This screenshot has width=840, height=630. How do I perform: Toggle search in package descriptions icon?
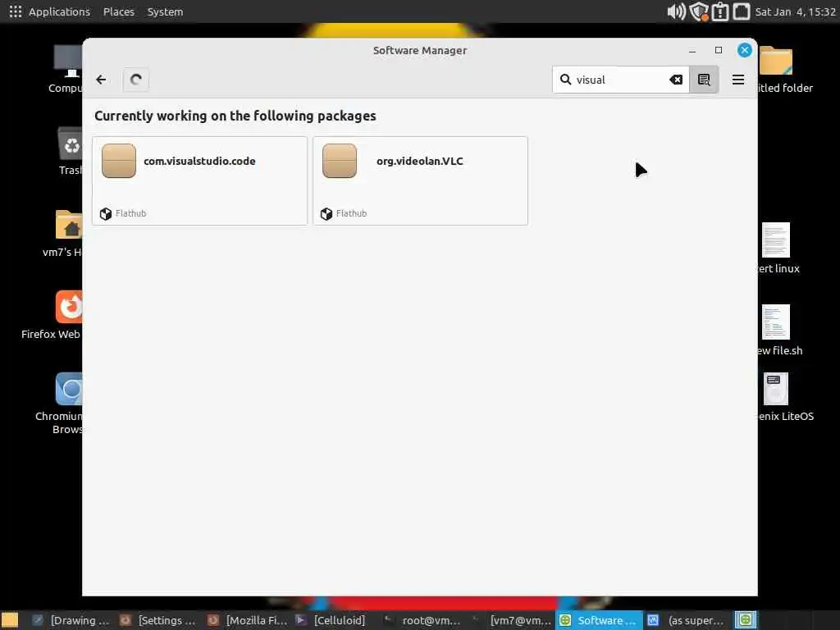[704, 80]
